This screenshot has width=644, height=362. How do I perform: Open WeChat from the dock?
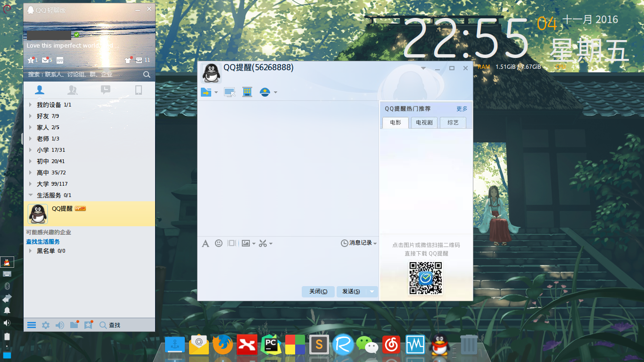(367, 345)
